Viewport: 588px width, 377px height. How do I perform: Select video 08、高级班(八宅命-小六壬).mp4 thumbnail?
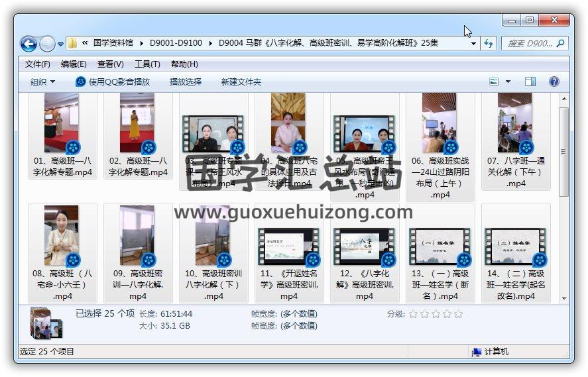[62, 235]
